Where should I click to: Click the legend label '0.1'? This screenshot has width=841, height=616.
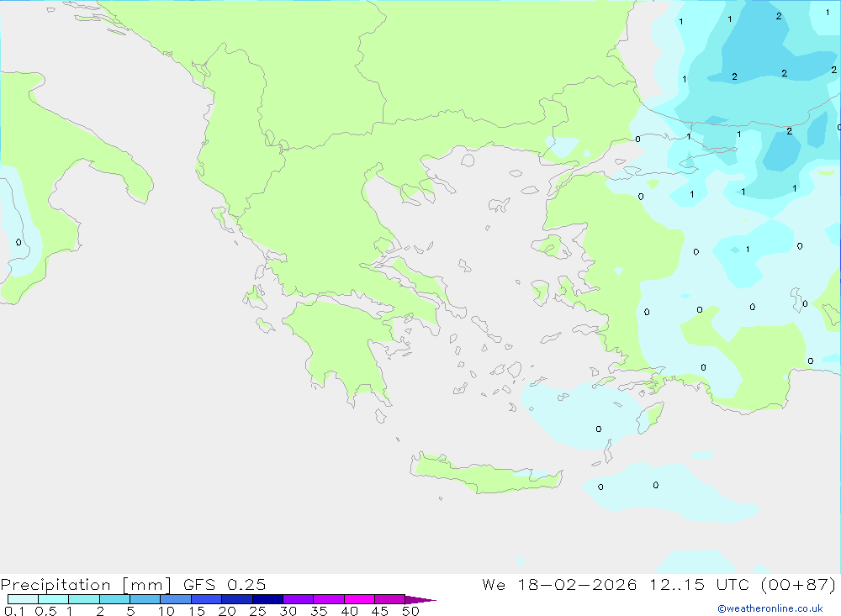pyautogui.click(x=14, y=611)
